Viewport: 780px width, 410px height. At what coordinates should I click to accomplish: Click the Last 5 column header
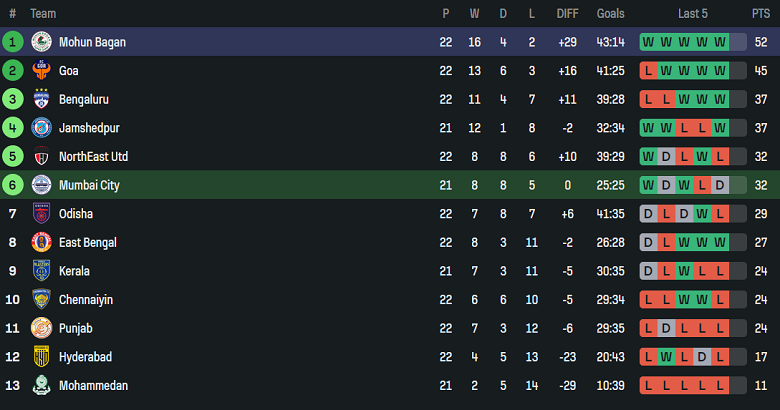692,13
